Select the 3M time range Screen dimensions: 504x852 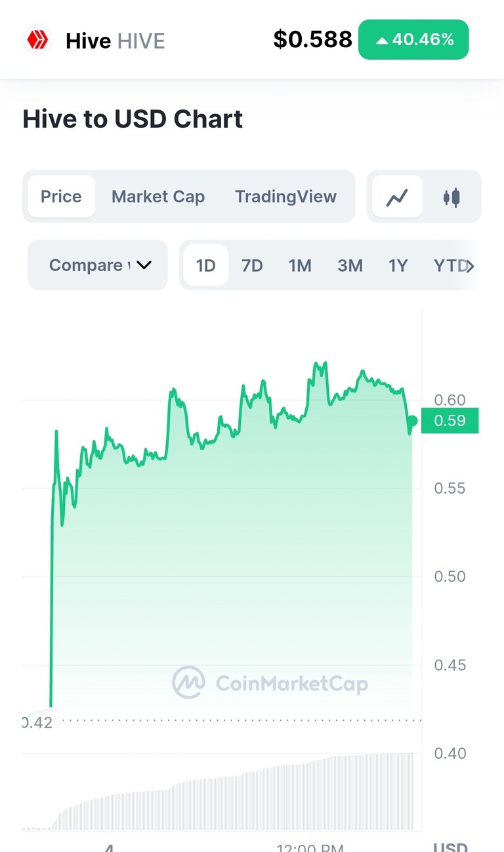(350, 265)
